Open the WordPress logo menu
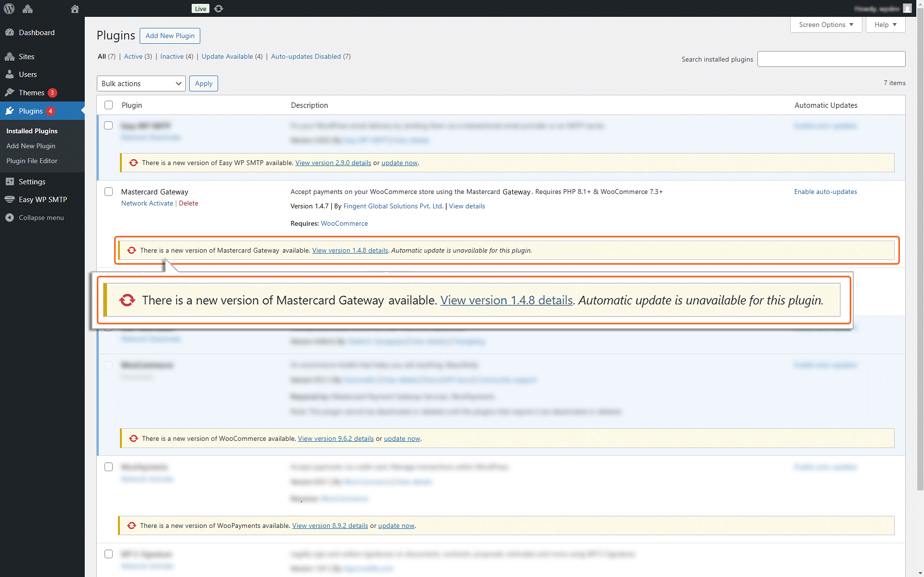The height and width of the screenshot is (577, 924). [9, 9]
